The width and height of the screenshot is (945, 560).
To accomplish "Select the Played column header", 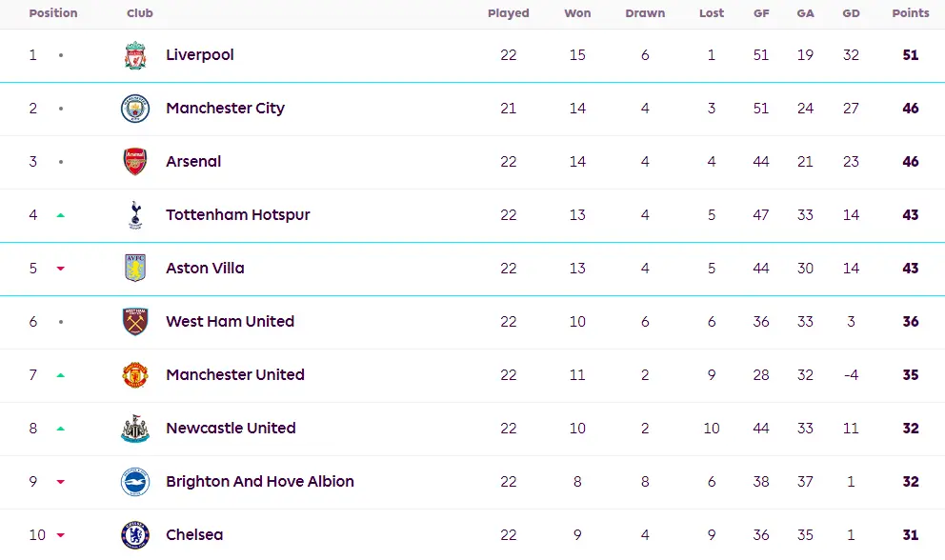I will coord(508,13).
